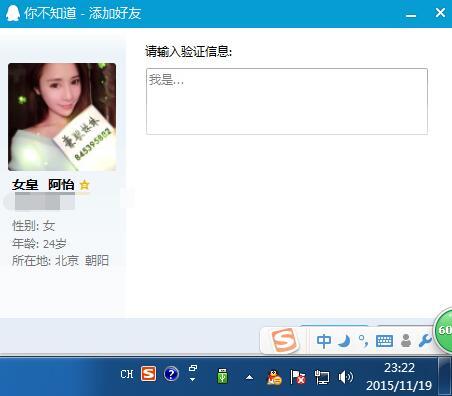Toggle Chinese/English mode with the 中 button
The width and height of the screenshot is (452, 396).
pos(324,341)
